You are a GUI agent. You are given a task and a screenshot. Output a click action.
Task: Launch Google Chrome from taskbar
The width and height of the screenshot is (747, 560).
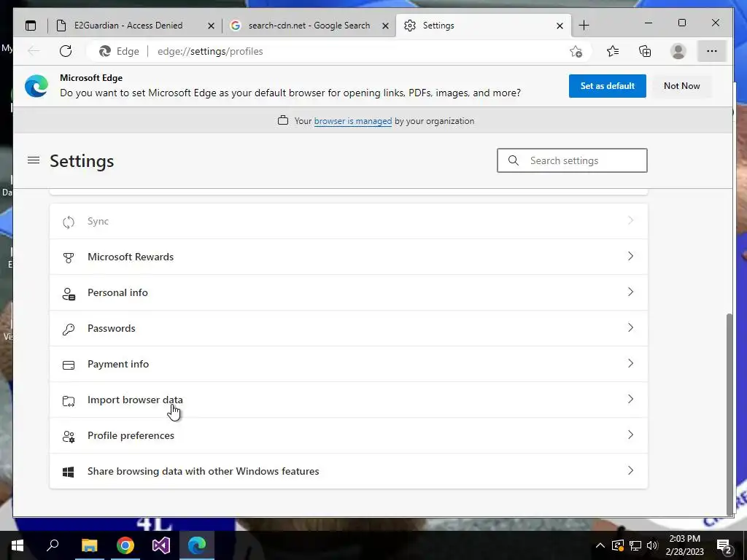click(125, 545)
